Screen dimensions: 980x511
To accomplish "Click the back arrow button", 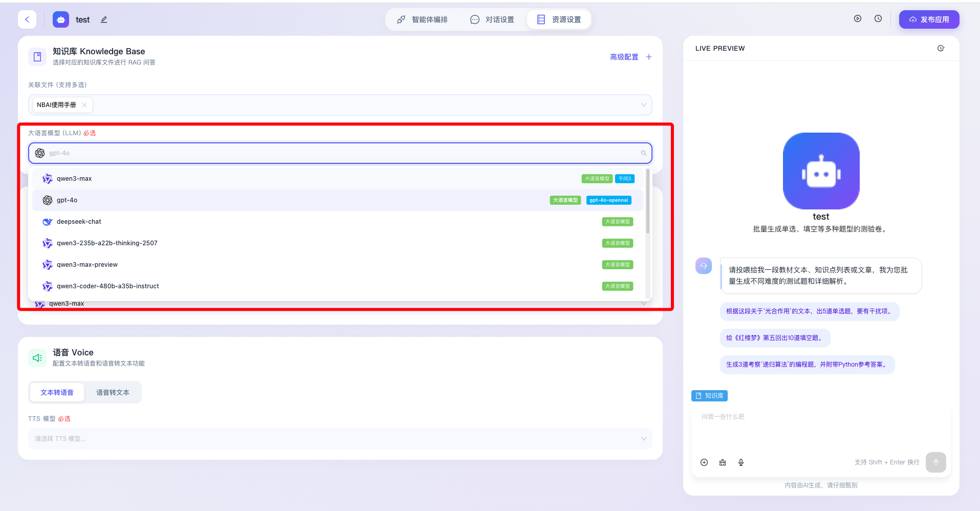I will [x=27, y=19].
